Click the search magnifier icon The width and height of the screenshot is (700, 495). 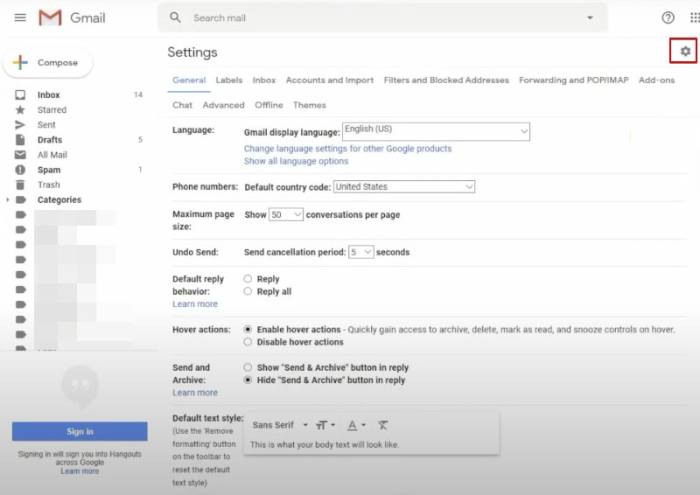click(x=175, y=18)
